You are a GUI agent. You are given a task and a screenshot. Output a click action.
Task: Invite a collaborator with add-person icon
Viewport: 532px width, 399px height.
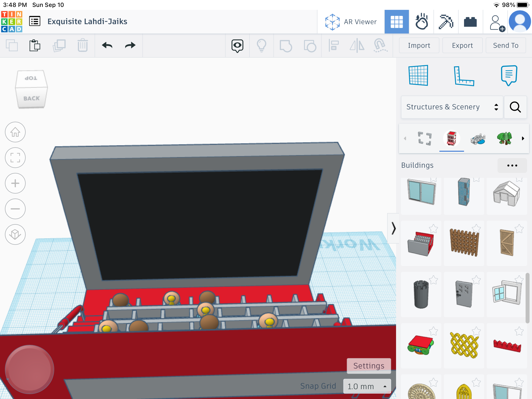(x=497, y=23)
